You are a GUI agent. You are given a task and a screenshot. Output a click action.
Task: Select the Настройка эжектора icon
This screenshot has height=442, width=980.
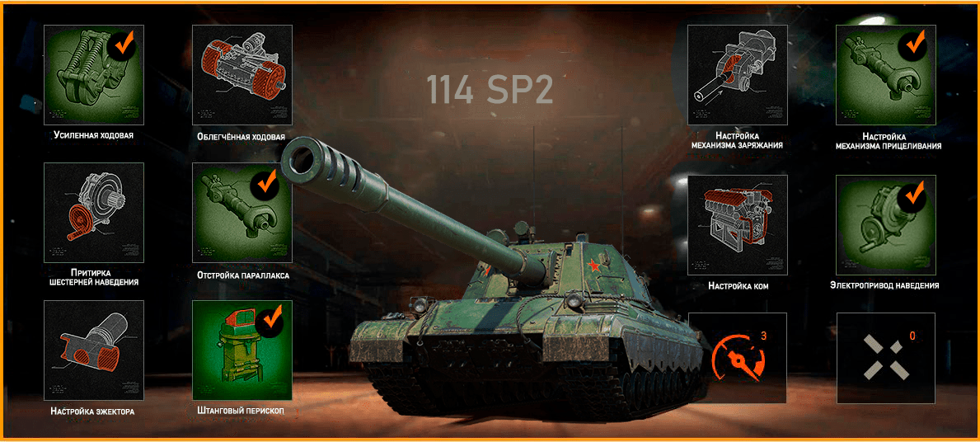(x=94, y=350)
